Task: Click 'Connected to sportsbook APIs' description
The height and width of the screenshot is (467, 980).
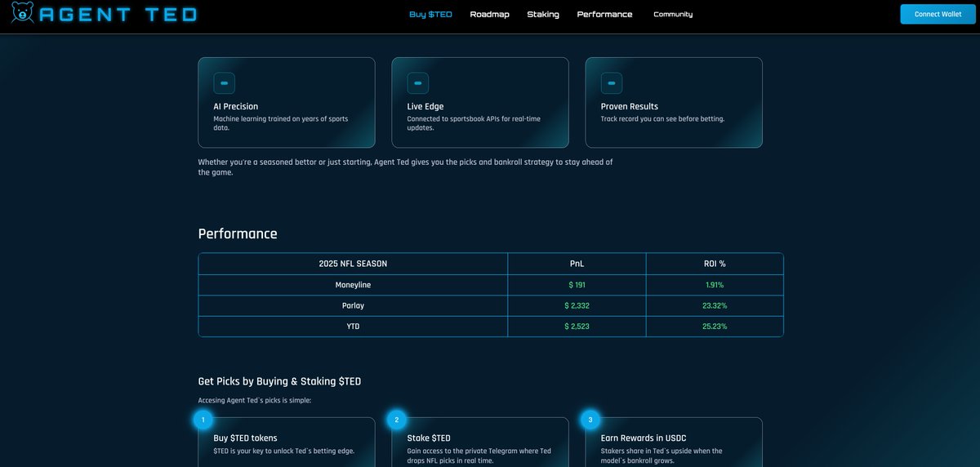Action: 474,123
